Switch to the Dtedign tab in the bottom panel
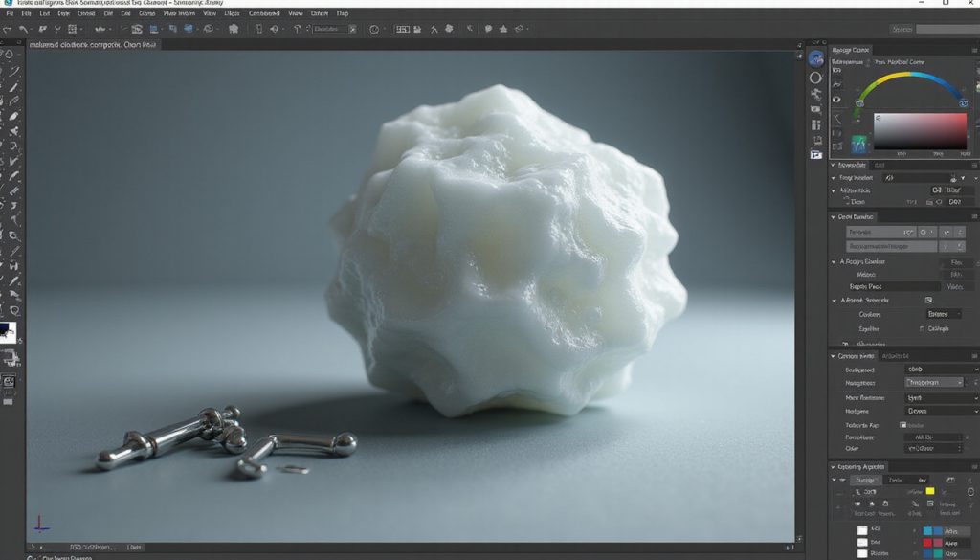980x560 pixels. (x=864, y=480)
